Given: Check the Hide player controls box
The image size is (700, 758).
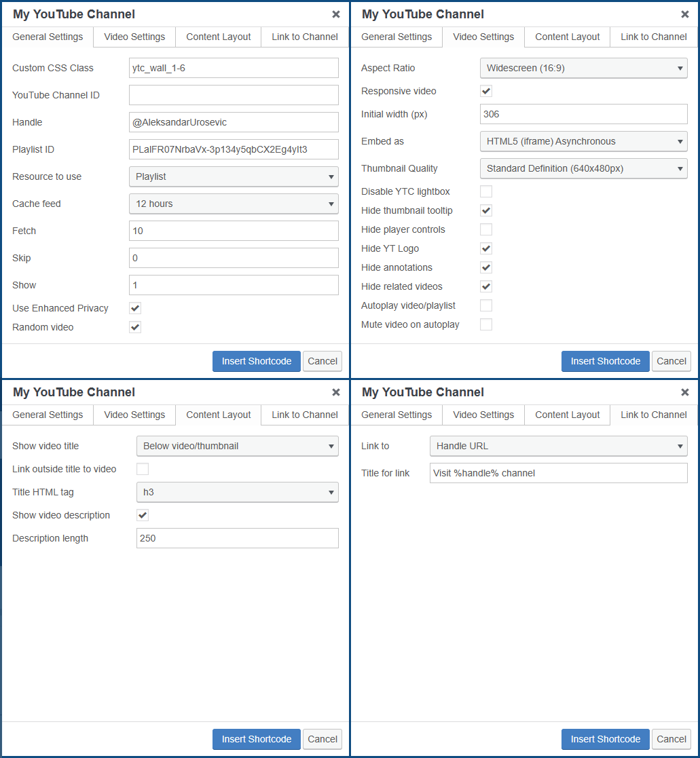Looking at the screenshot, I should tap(486, 229).
